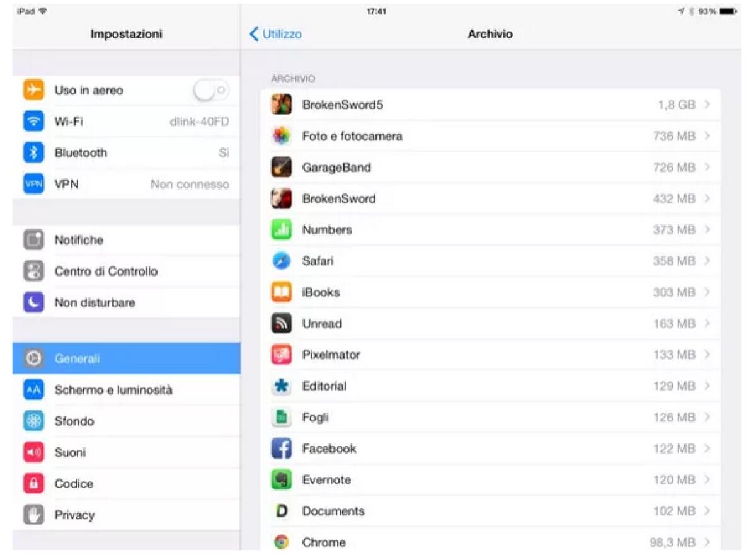Click the iBooks app icon
The image size is (756, 560).
281,292
